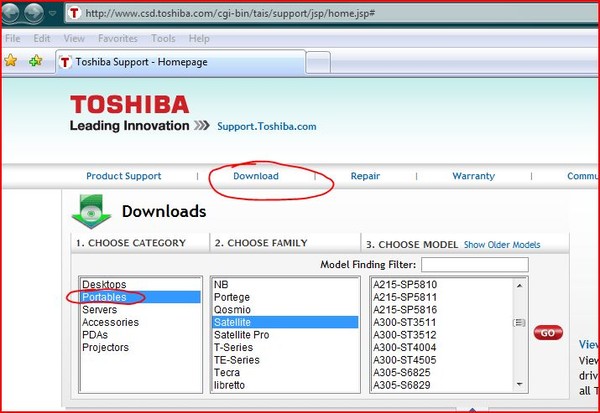Screen dimensions: 600x413
Task: Select Portables in the category list
Action: pyautogui.click(x=140, y=297)
